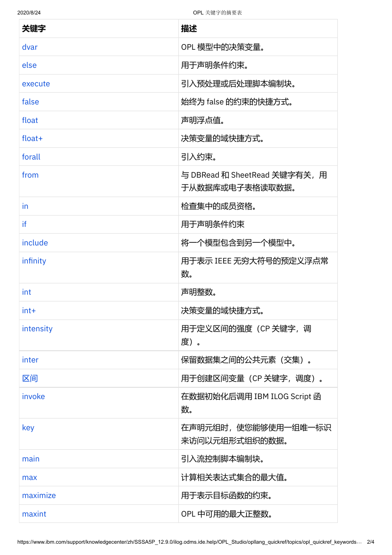This screenshot has width=392, height=555.
Task: Open the int+ keyword link
Action: [29, 310]
